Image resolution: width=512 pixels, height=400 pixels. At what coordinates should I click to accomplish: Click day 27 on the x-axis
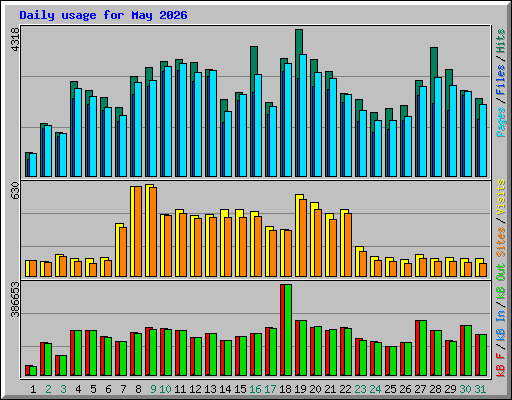click(420, 389)
